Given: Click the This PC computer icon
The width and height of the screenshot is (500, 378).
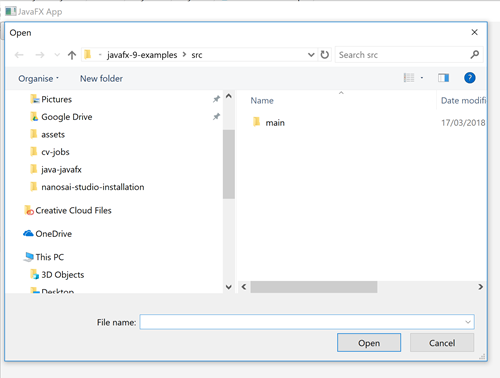Looking at the screenshot, I should (29, 257).
